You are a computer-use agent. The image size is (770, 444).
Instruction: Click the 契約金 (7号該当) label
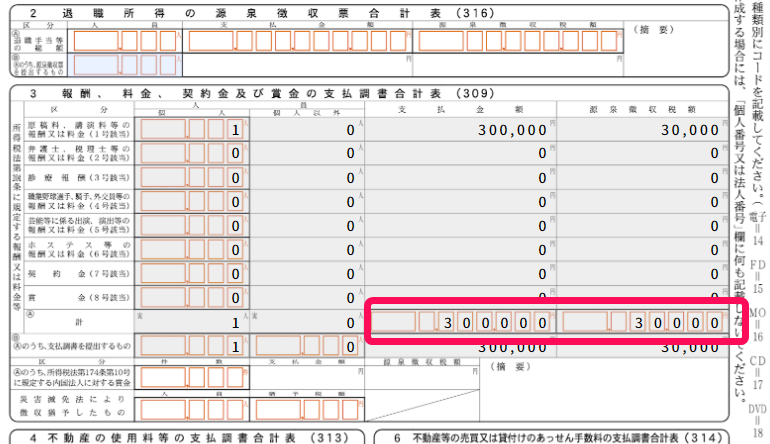tap(79, 274)
